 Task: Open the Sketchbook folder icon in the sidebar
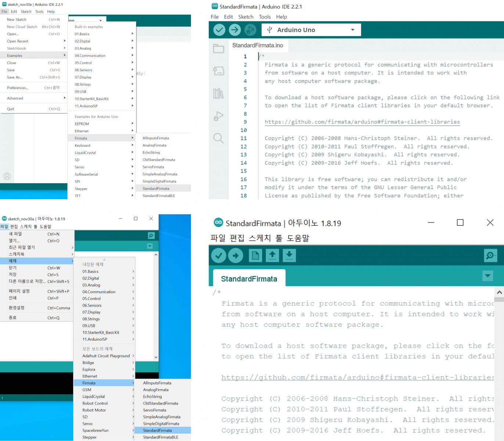point(219,49)
